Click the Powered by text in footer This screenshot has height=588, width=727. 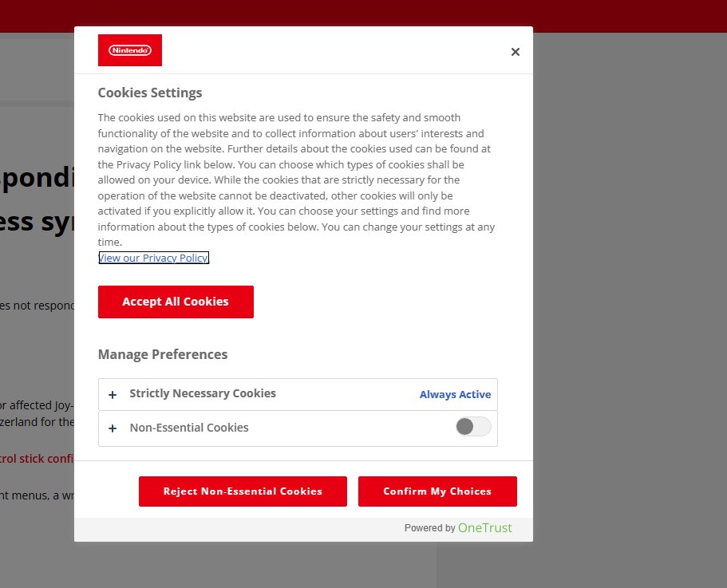click(429, 528)
